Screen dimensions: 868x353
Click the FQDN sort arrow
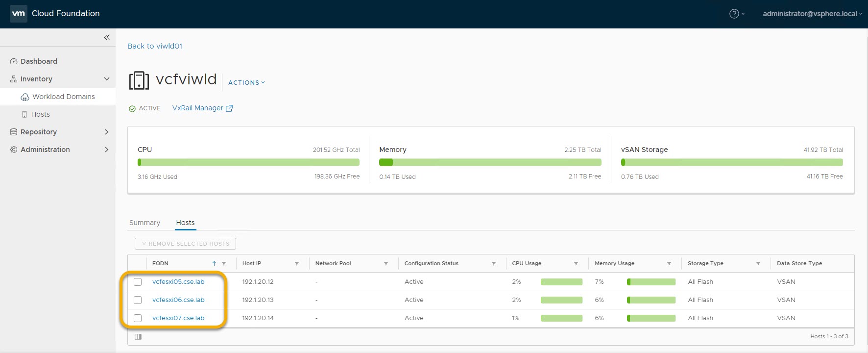pyautogui.click(x=214, y=264)
